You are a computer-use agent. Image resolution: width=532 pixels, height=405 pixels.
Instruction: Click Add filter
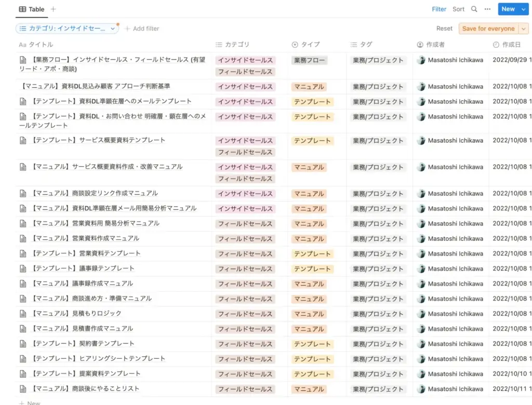142,29
